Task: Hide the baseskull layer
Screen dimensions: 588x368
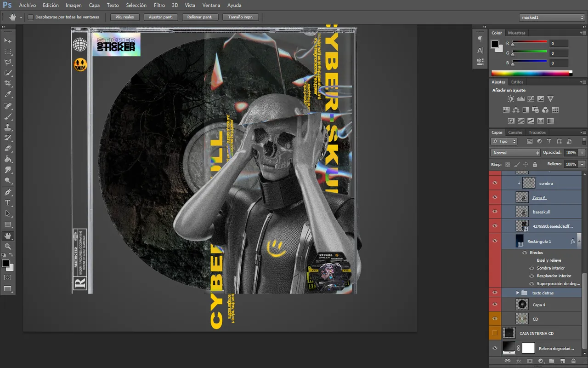Action: [495, 212]
